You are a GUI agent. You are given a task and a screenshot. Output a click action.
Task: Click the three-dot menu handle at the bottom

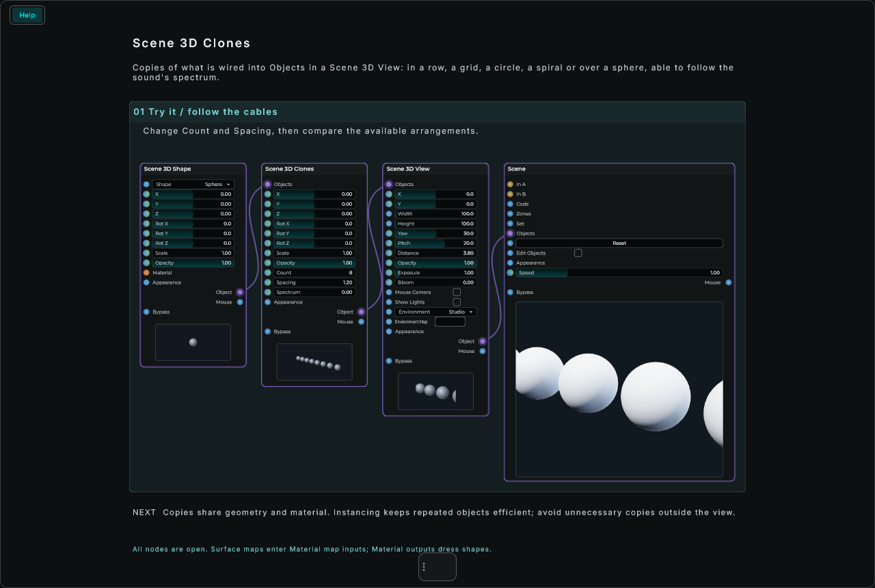click(424, 567)
